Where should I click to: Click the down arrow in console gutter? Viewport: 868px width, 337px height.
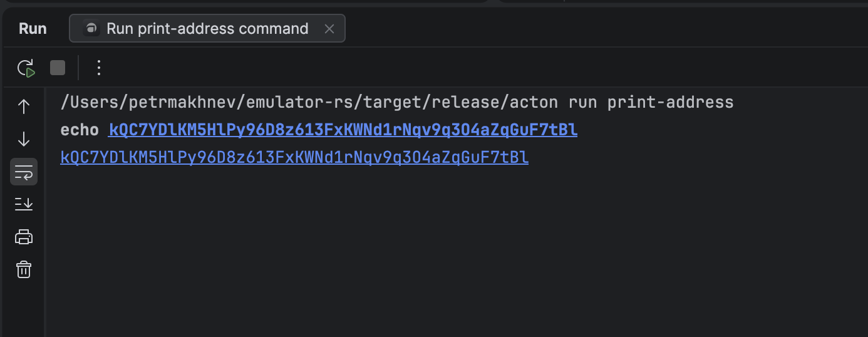[24, 139]
